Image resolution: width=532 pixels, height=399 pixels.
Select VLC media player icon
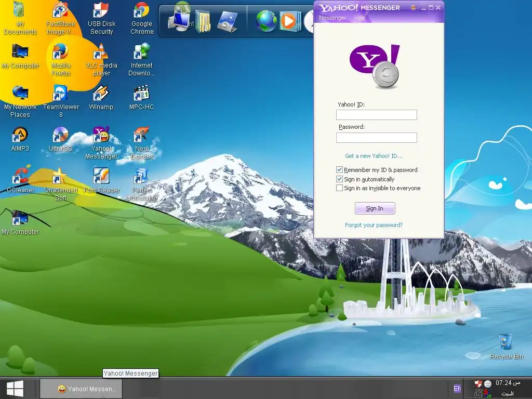[101, 60]
